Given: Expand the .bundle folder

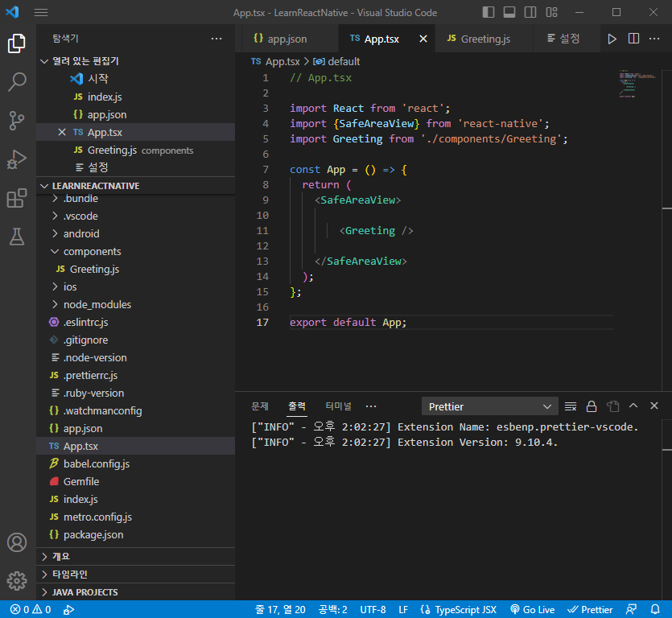Looking at the screenshot, I should [135, 199].
